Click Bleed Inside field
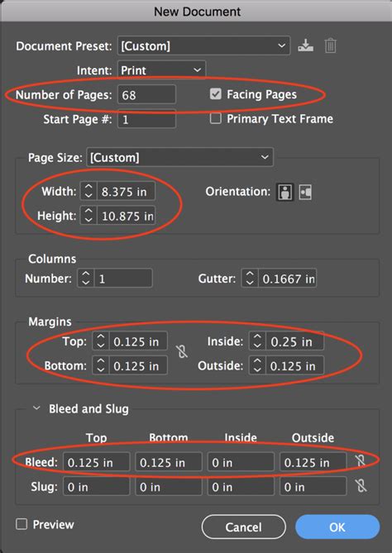Viewport: 392px width, 553px height. 241,462
